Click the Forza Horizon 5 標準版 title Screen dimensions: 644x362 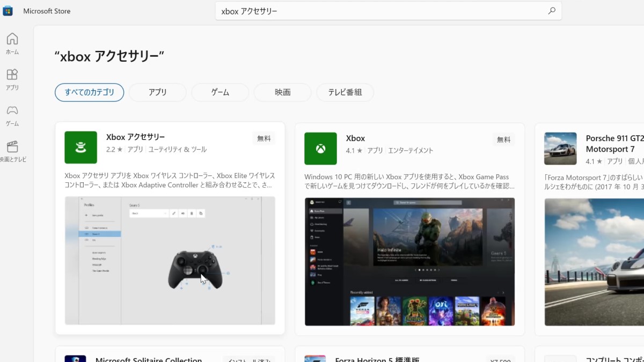(377, 359)
